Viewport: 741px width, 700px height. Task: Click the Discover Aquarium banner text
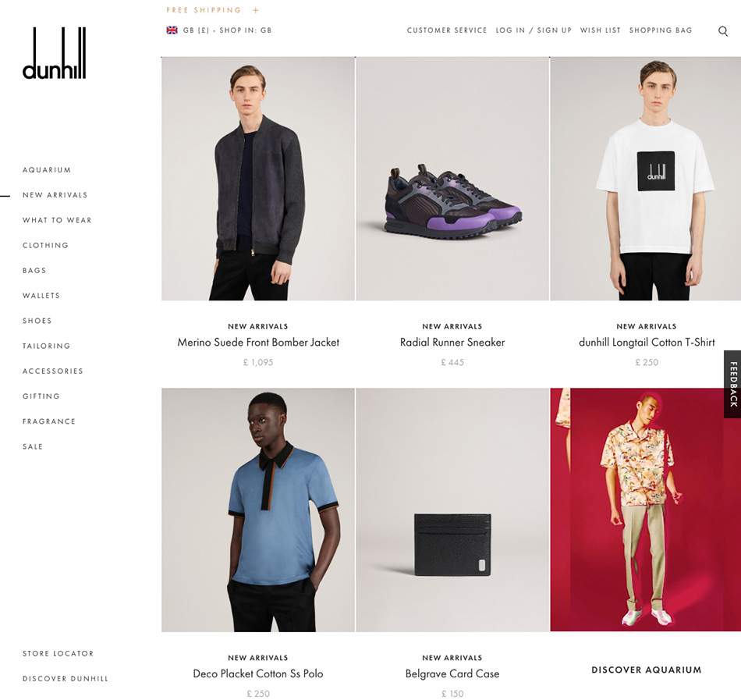pos(647,670)
